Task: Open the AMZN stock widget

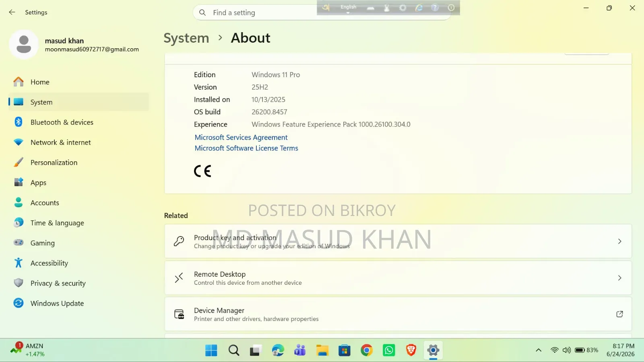Action: click(27, 350)
